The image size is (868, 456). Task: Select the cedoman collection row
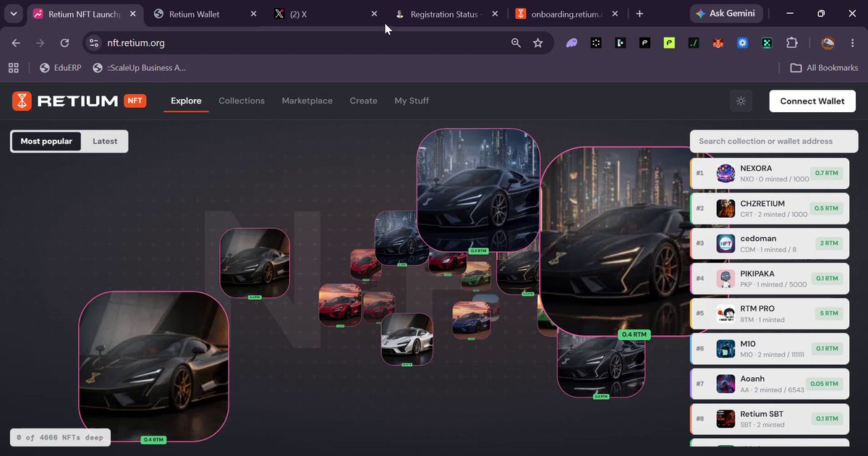tap(770, 243)
